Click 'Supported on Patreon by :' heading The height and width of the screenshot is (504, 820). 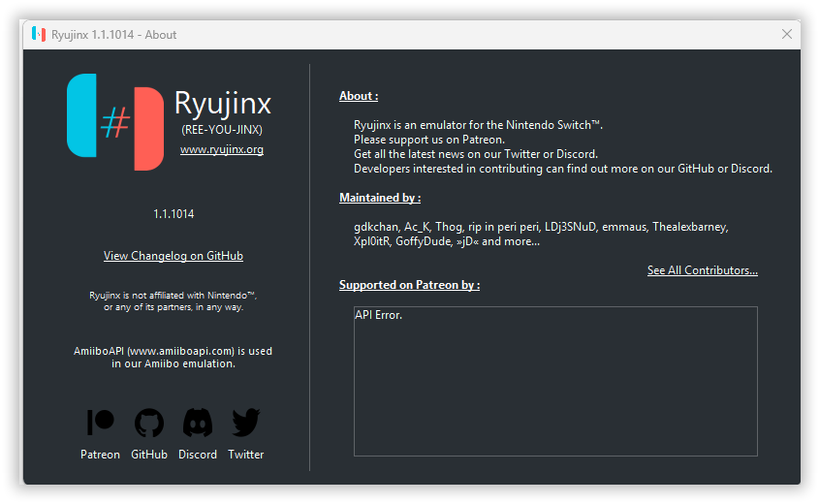tap(409, 285)
